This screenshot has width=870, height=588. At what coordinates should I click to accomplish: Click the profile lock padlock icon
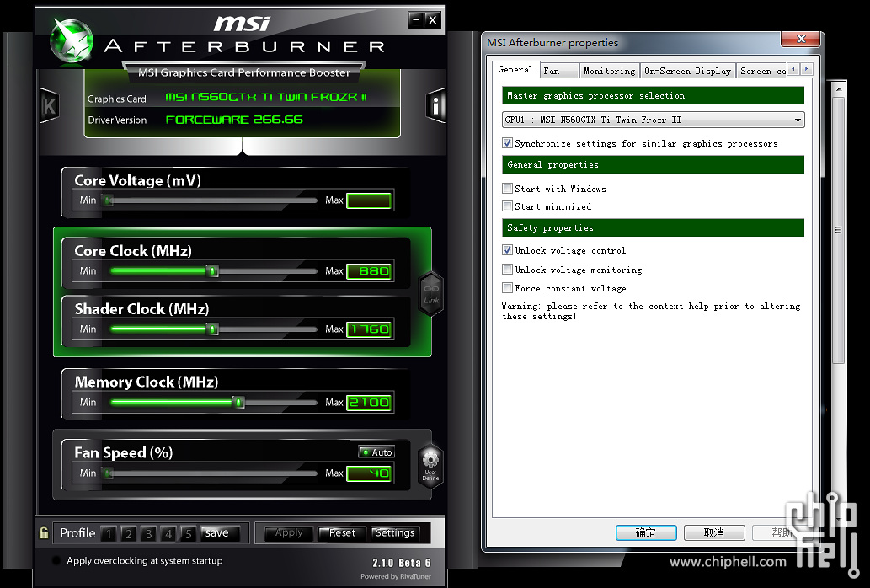44,532
